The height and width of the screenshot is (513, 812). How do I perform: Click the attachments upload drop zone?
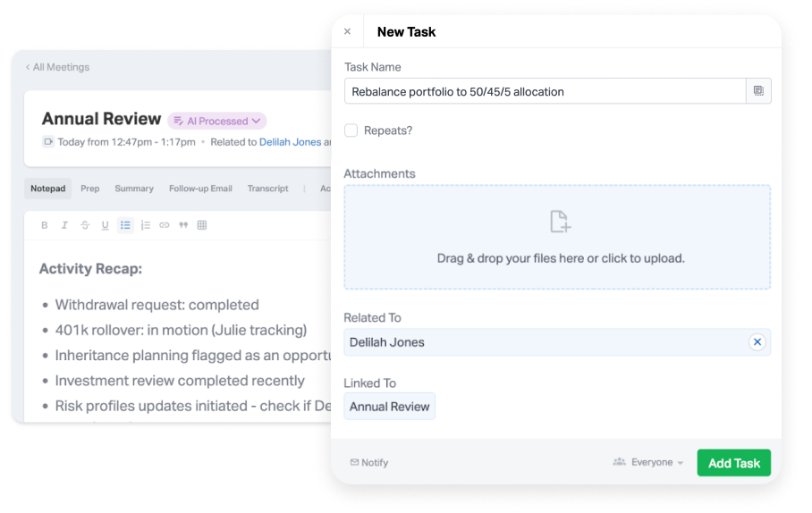click(557, 237)
